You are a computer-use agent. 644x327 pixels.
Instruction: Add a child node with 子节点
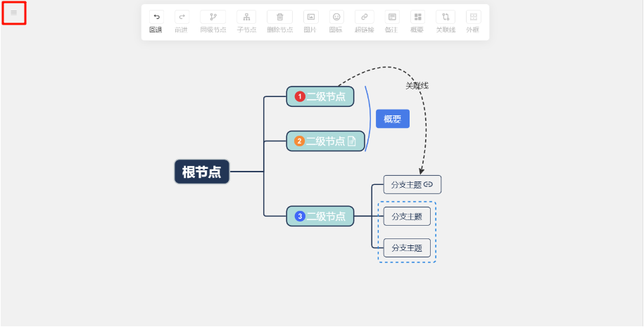click(246, 18)
